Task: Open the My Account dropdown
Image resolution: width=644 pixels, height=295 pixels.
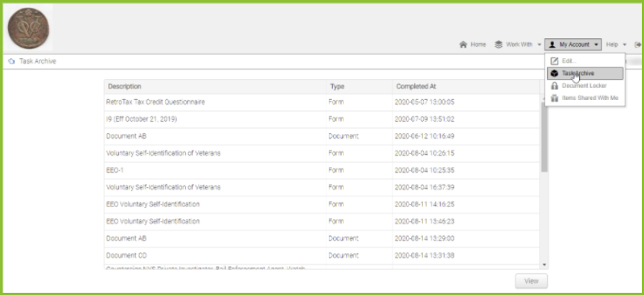Action: click(x=573, y=45)
